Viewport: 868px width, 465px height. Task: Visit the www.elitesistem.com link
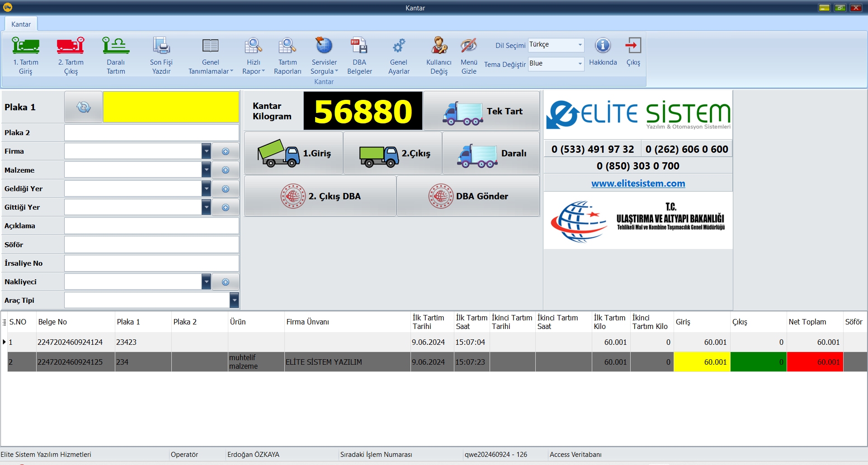(x=638, y=183)
